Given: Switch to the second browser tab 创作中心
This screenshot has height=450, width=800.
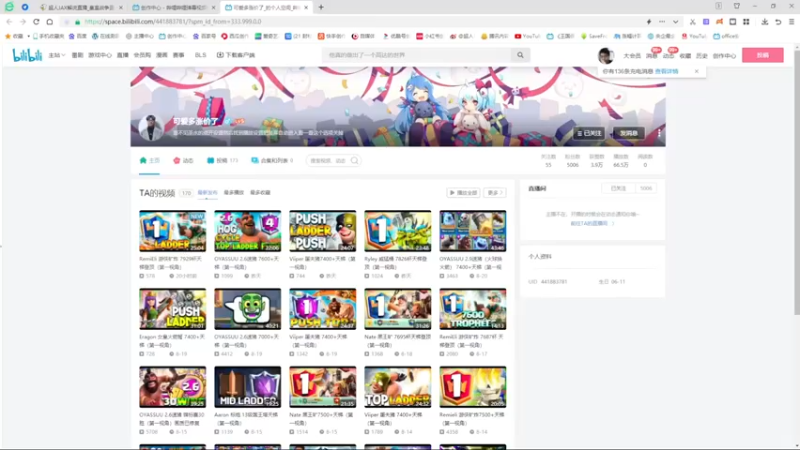Looking at the screenshot, I should (172, 8).
